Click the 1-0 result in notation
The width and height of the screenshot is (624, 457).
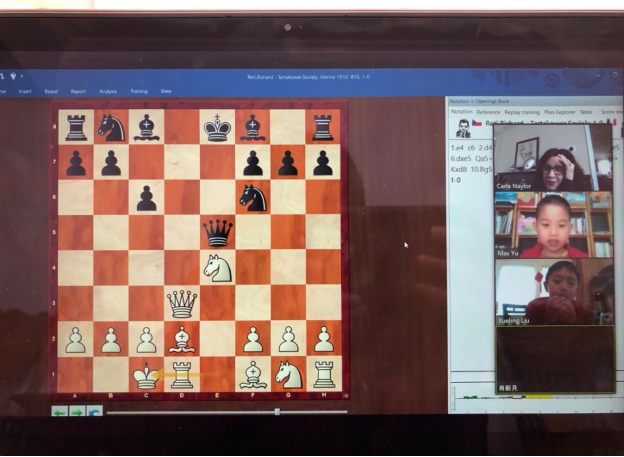point(456,180)
